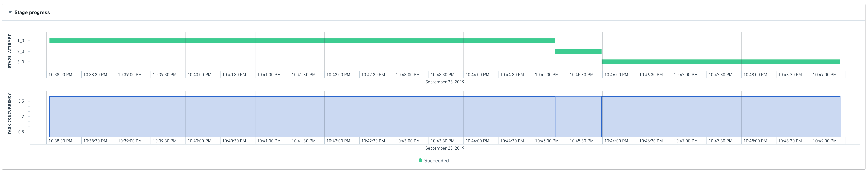Click the Succeeded legend label

(436, 161)
